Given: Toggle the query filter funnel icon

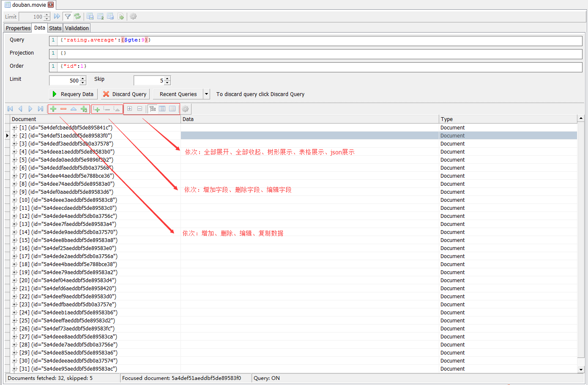Looking at the screenshot, I should coord(68,16).
